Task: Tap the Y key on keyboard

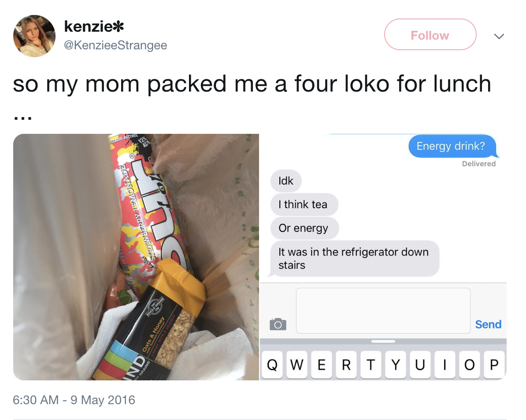Action: [396, 365]
